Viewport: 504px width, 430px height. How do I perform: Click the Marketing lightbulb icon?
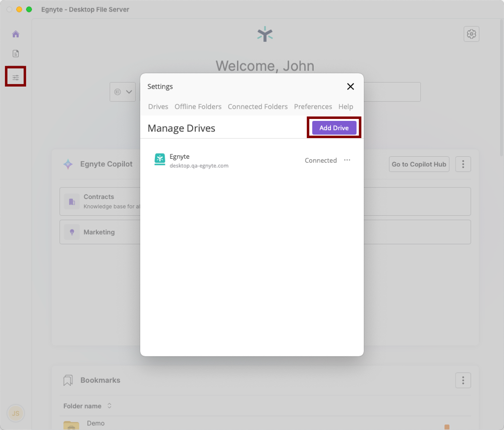[x=72, y=232]
